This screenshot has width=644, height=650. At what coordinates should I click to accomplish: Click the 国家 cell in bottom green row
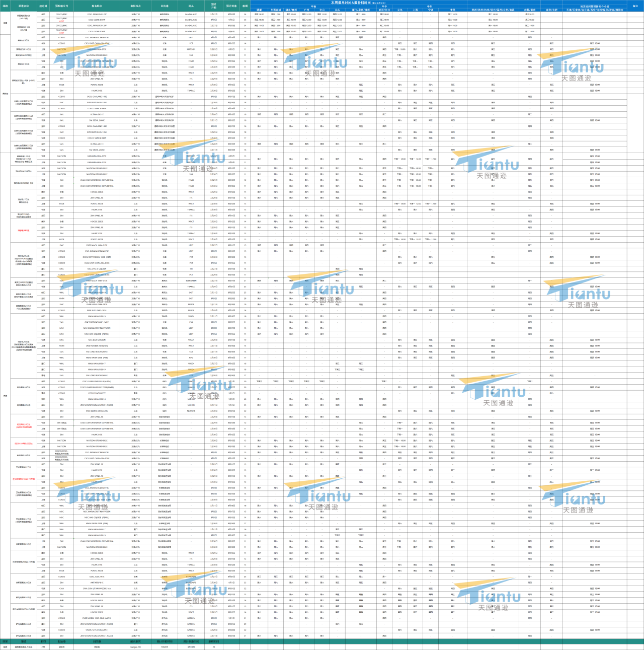coord(6,641)
